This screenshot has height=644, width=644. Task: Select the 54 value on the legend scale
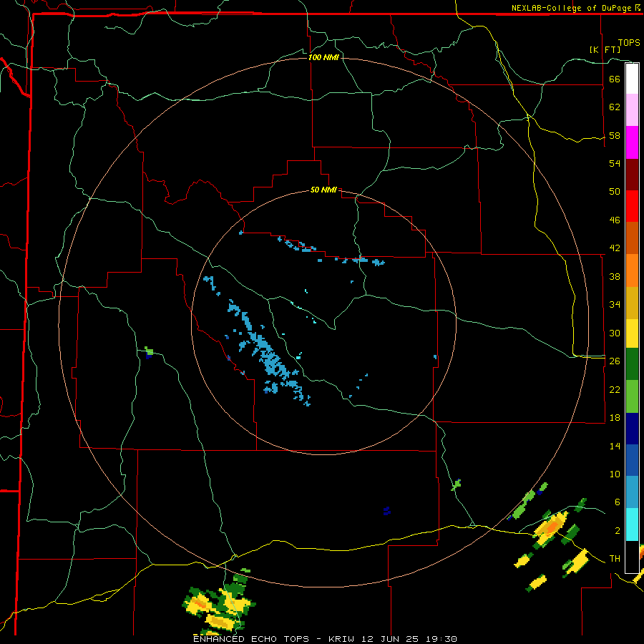(x=615, y=163)
